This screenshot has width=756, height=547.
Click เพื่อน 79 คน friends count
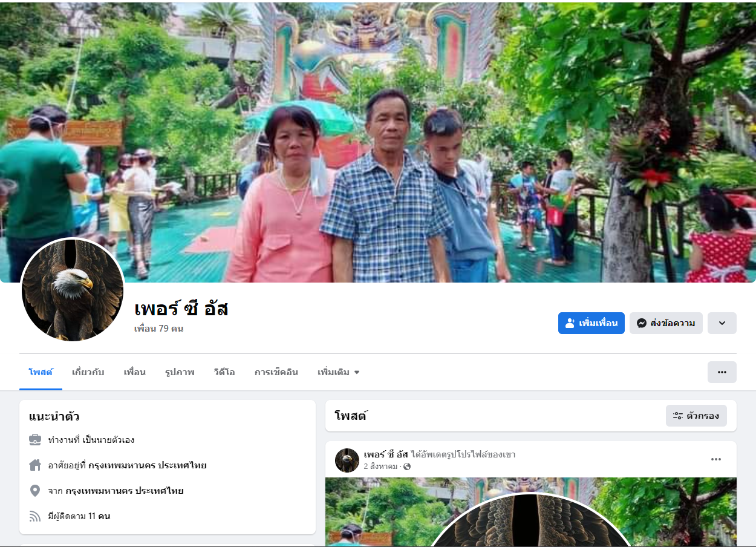click(x=158, y=329)
